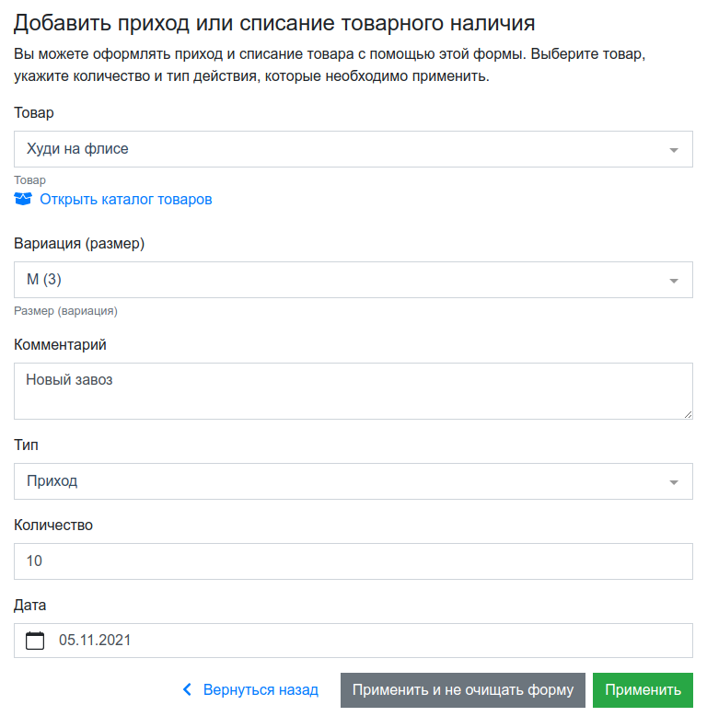Screen dimensions: 707x728
Task: Expand the size variation dropdown M (3)
Action: (x=353, y=280)
